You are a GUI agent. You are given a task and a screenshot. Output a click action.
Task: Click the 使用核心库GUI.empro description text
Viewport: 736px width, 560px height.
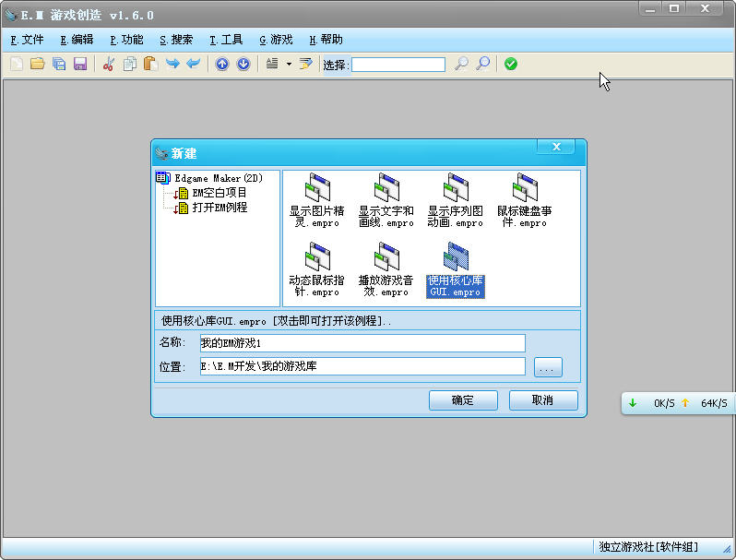tap(276, 321)
